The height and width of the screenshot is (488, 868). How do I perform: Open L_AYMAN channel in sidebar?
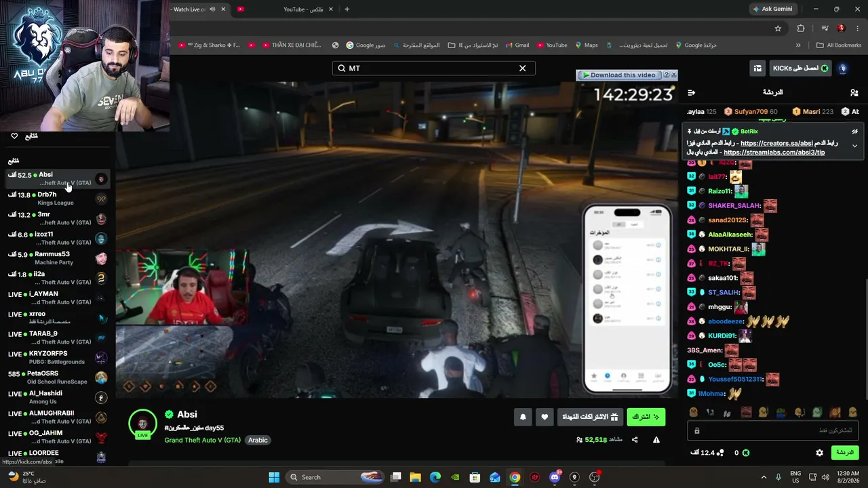tap(57, 298)
